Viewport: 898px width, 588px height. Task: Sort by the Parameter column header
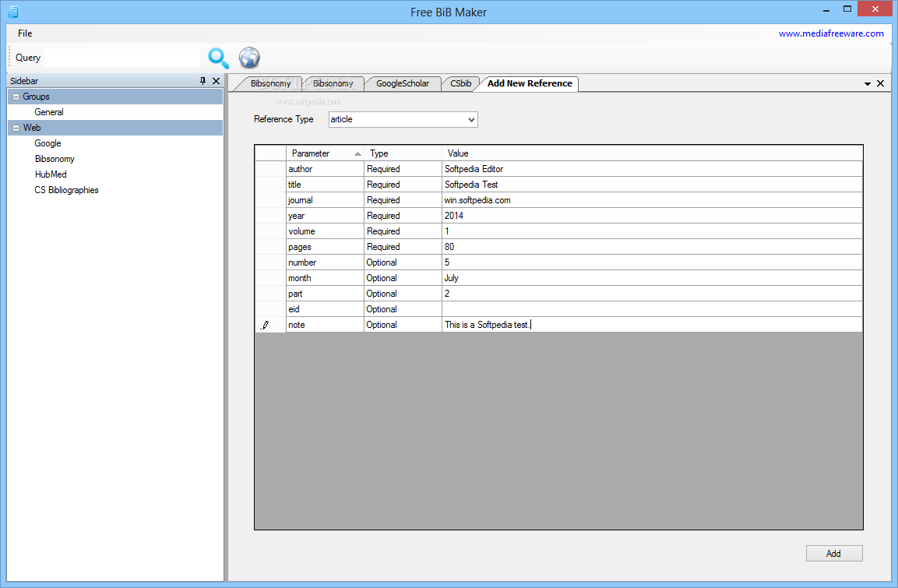[325, 153]
